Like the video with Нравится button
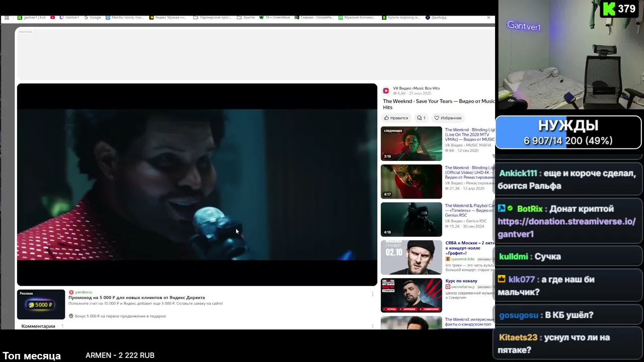 396,118
